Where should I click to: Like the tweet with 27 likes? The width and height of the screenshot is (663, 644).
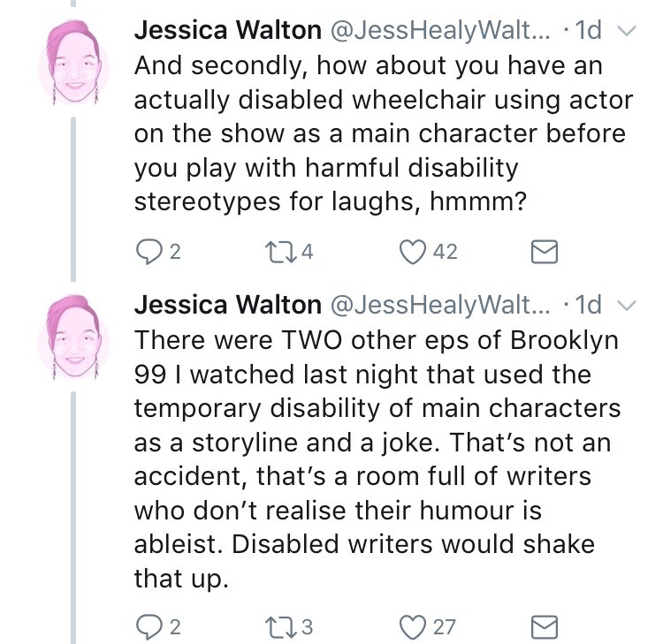414,626
